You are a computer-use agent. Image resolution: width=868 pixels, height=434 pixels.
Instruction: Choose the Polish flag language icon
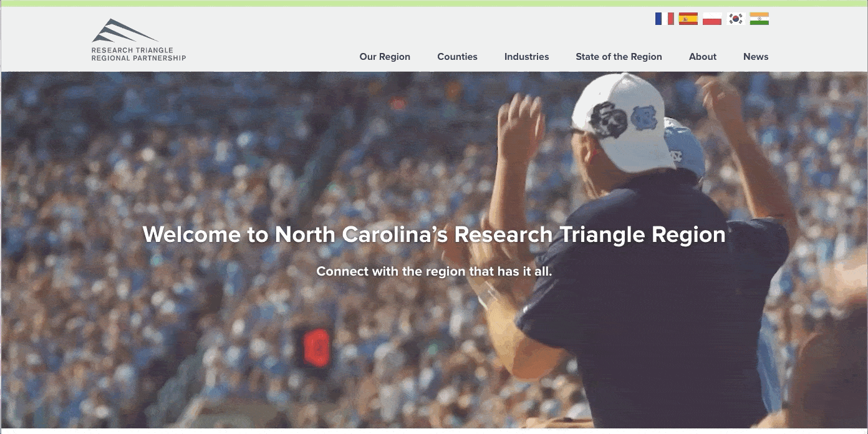pos(711,19)
